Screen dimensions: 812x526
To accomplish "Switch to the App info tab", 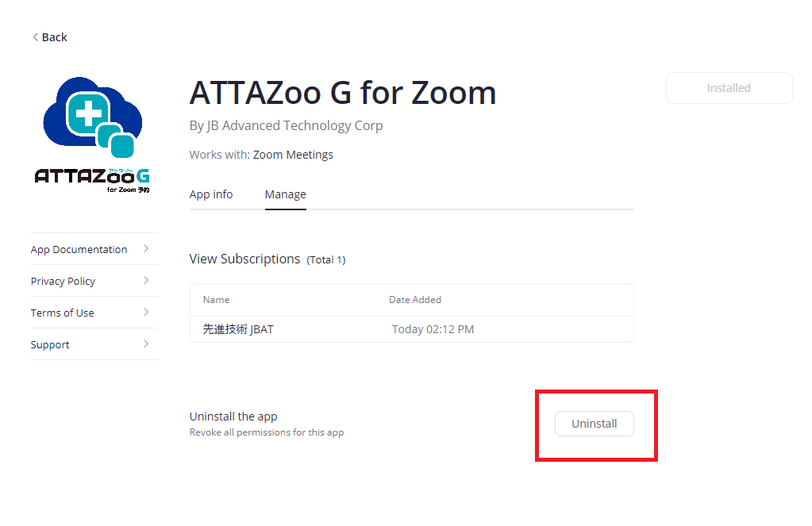I will [x=211, y=194].
